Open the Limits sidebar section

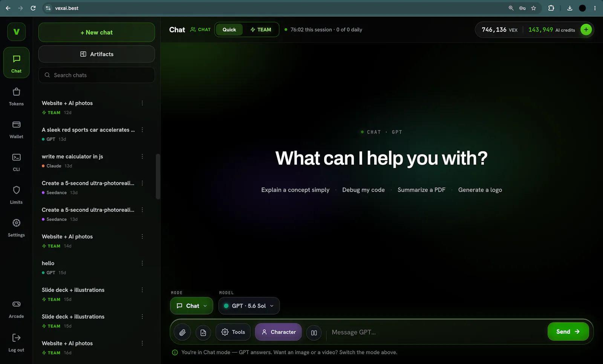coord(16,195)
